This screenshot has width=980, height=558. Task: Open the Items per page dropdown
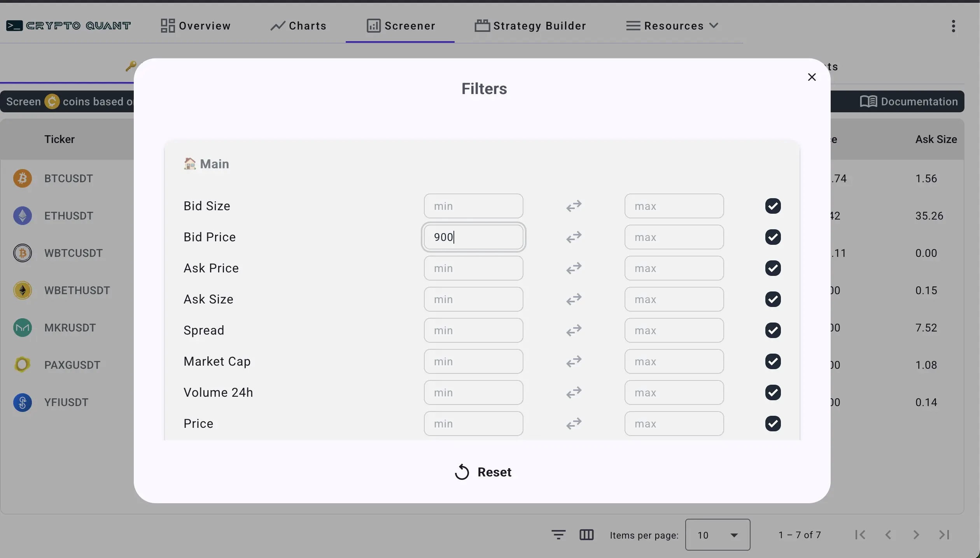(717, 535)
